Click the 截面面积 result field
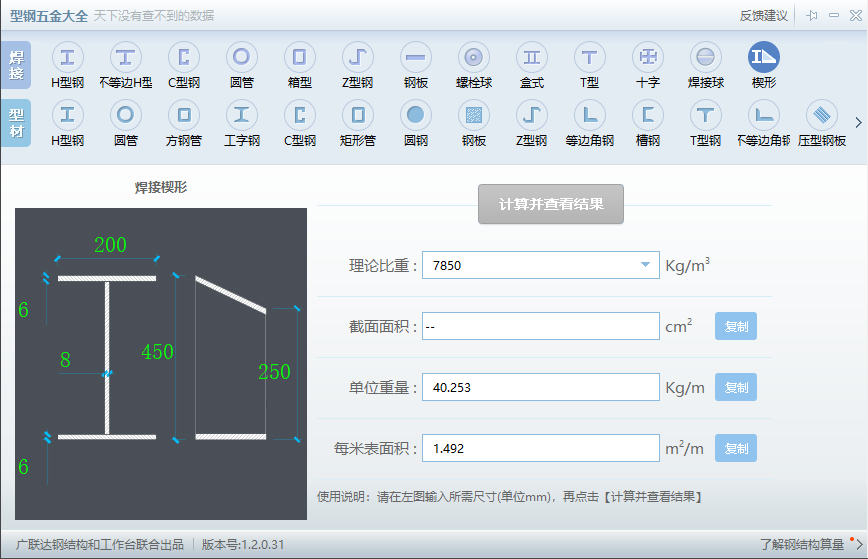This screenshot has height=559, width=868. click(541, 326)
